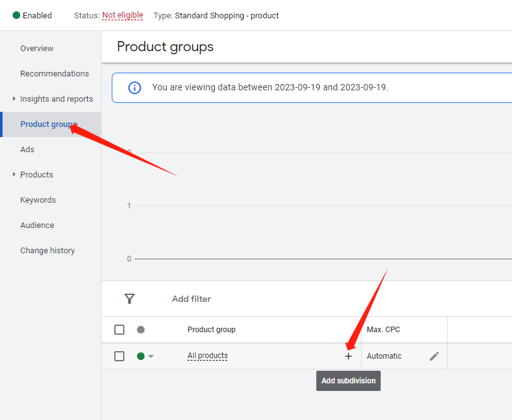Open Change history
Screen dimensions: 512x420
tap(47, 251)
